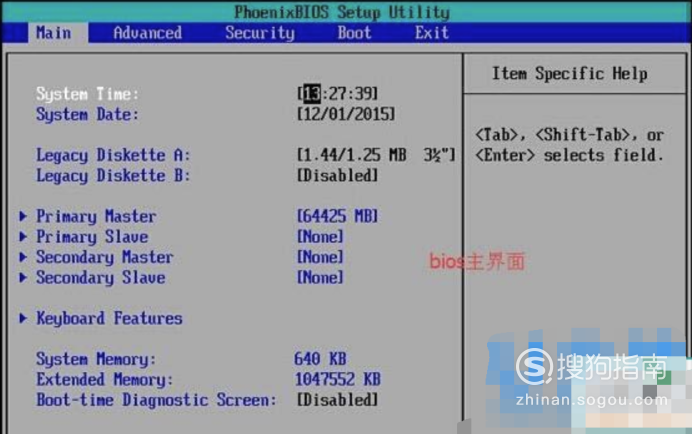Open the Exit tab
Viewport: 692px width, 434px height.
point(432,33)
